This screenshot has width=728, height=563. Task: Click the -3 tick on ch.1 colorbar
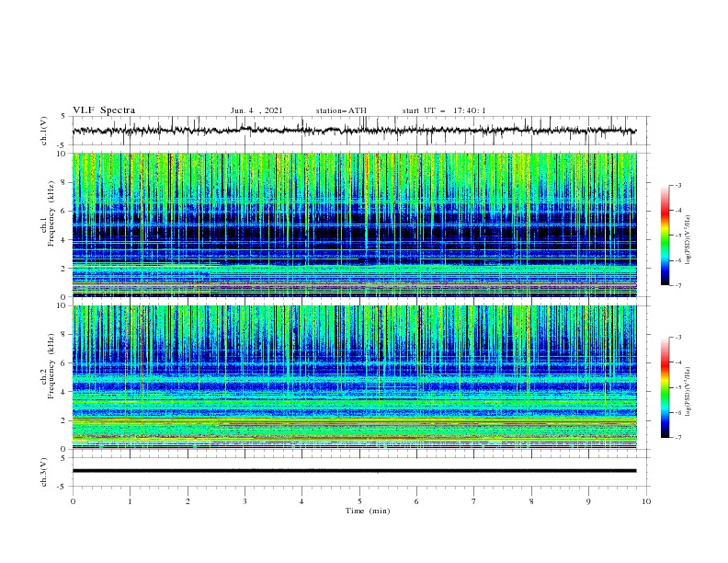point(678,185)
